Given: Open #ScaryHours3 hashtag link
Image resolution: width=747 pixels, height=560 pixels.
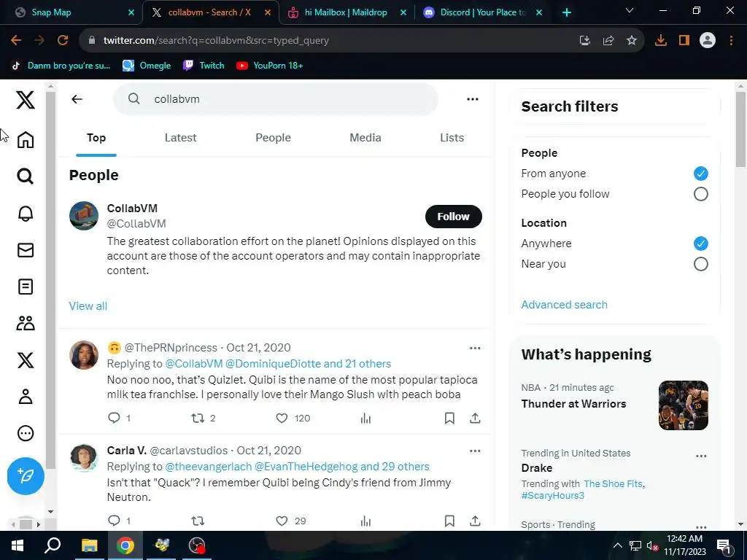Looking at the screenshot, I should pyautogui.click(x=553, y=495).
